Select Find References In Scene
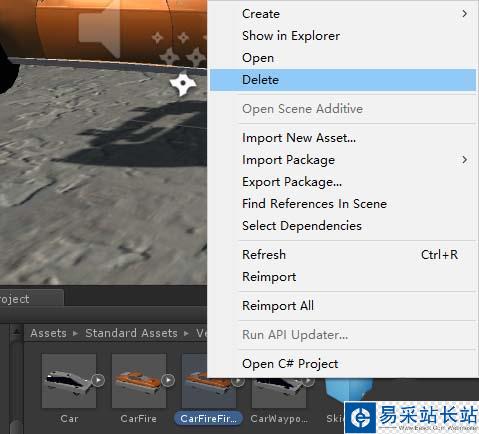The width and height of the screenshot is (479, 434). coord(343,204)
